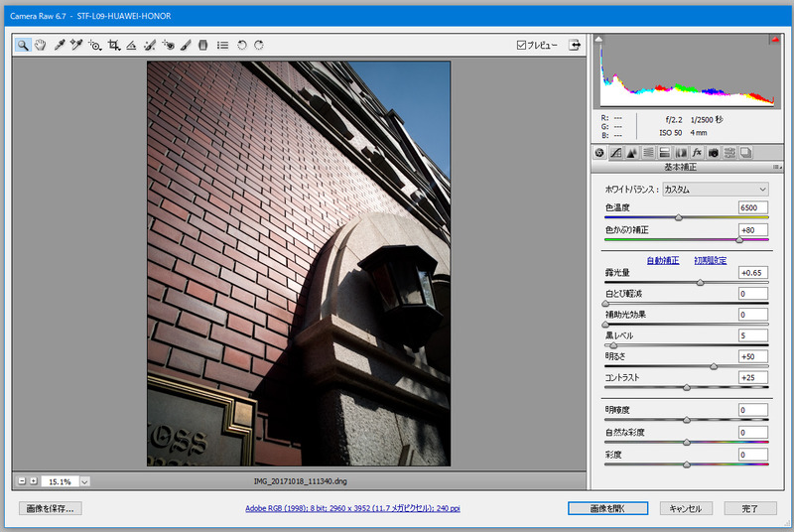Image resolution: width=794 pixels, height=532 pixels.
Task: Click the 自動補正 link
Action: click(x=663, y=261)
